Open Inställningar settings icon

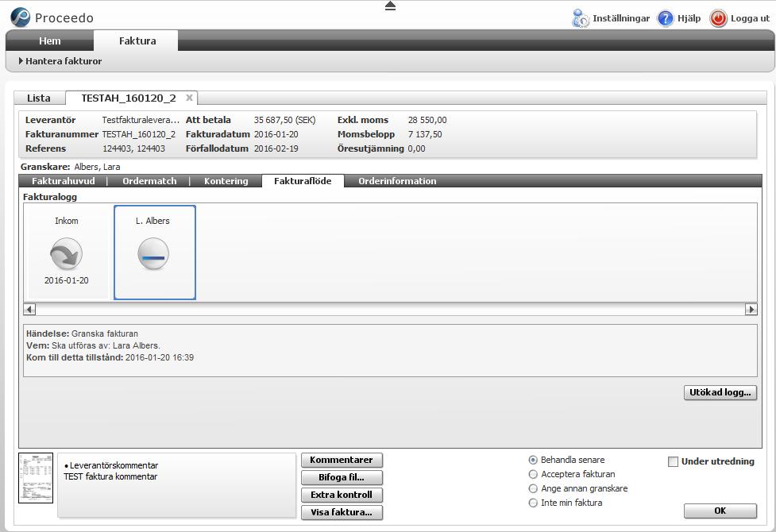coord(580,18)
